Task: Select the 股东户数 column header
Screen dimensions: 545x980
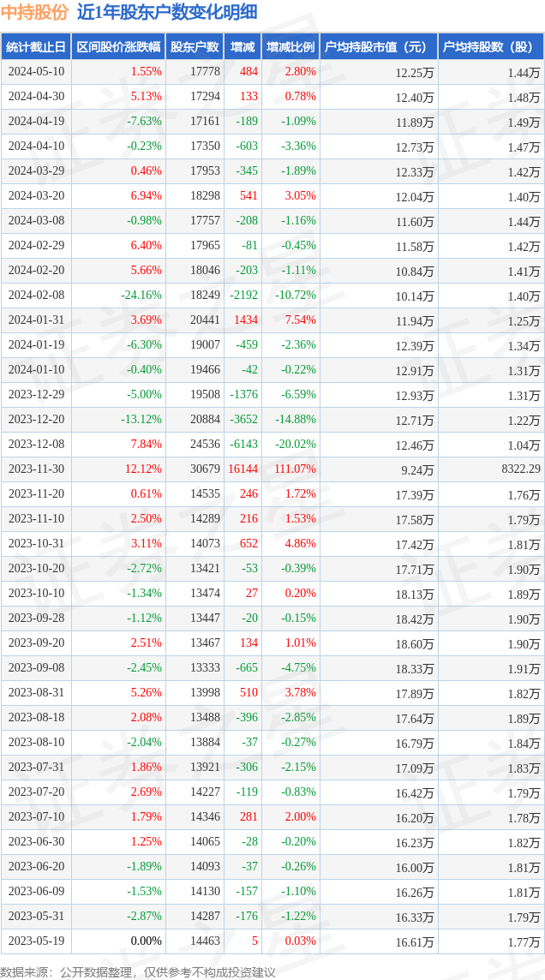Action: coord(195,47)
